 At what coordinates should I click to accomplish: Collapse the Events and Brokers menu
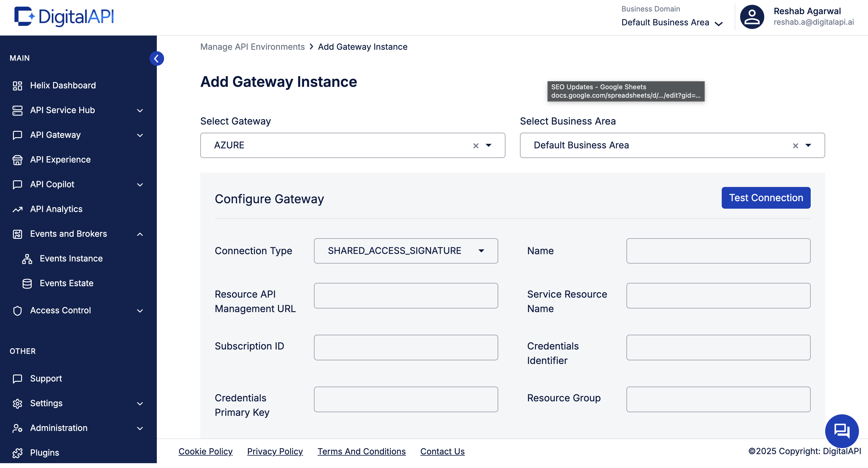(x=140, y=234)
